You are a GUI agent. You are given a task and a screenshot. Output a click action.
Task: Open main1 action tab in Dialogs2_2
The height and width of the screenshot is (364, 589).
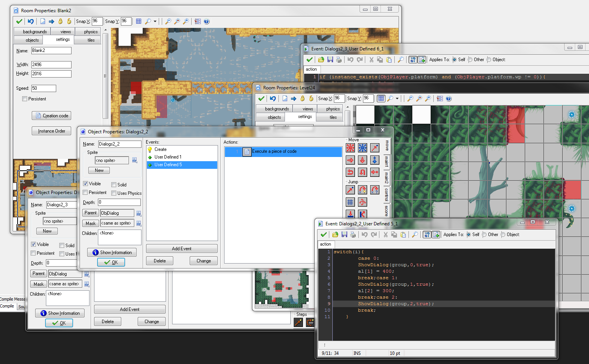click(387, 161)
